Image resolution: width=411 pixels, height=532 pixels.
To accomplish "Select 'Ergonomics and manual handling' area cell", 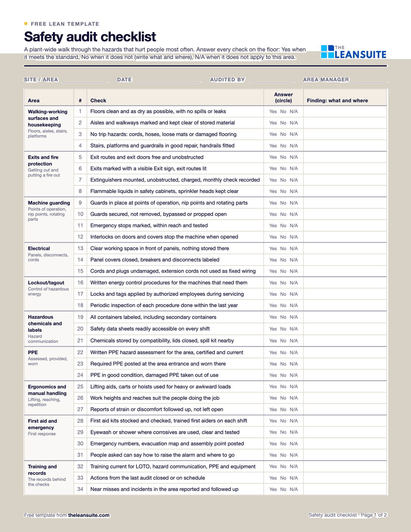I will coord(49,398).
